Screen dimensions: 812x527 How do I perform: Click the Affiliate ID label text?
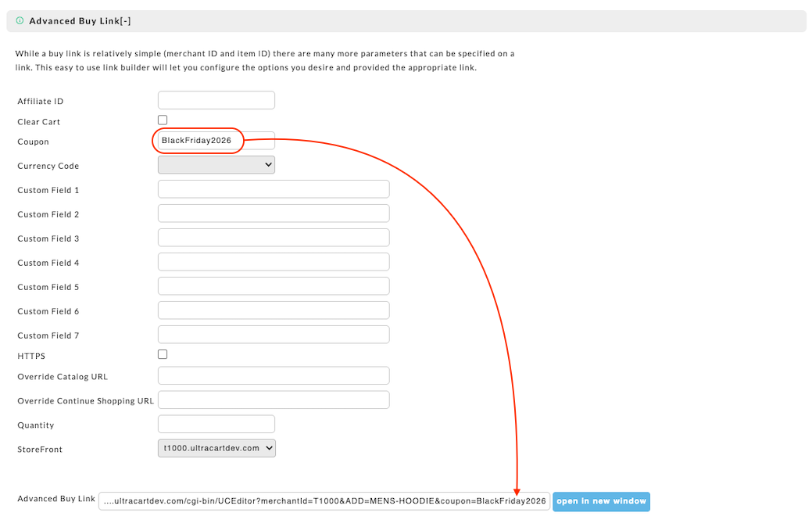(41, 102)
